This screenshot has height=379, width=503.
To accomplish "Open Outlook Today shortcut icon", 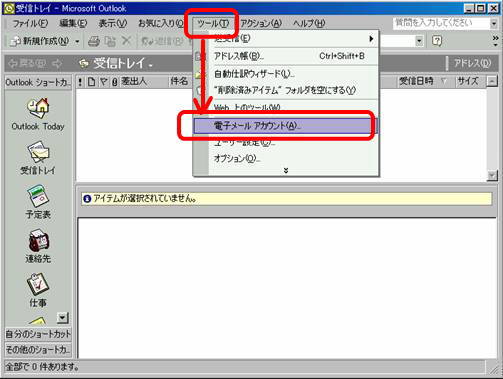I will [x=38, y=108].
